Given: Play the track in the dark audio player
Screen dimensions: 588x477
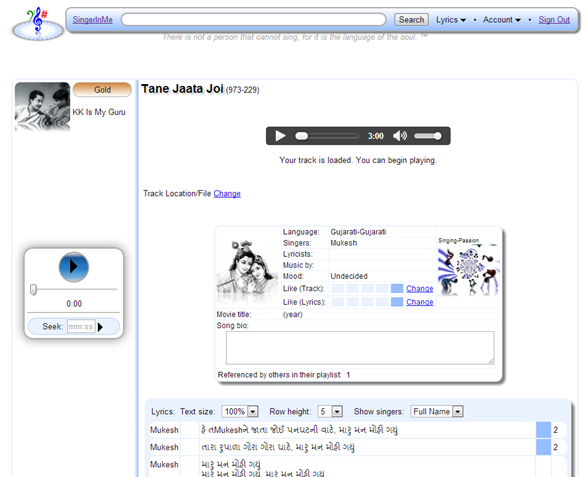Looking at the screenshot, I should click(280, 136).
